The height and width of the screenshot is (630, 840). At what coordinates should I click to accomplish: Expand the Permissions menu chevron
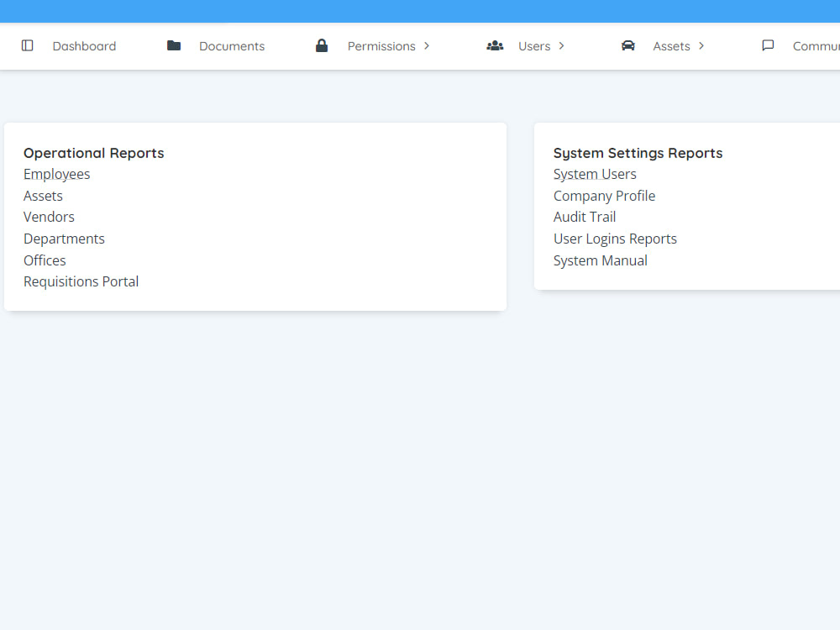tap(427, 46)
